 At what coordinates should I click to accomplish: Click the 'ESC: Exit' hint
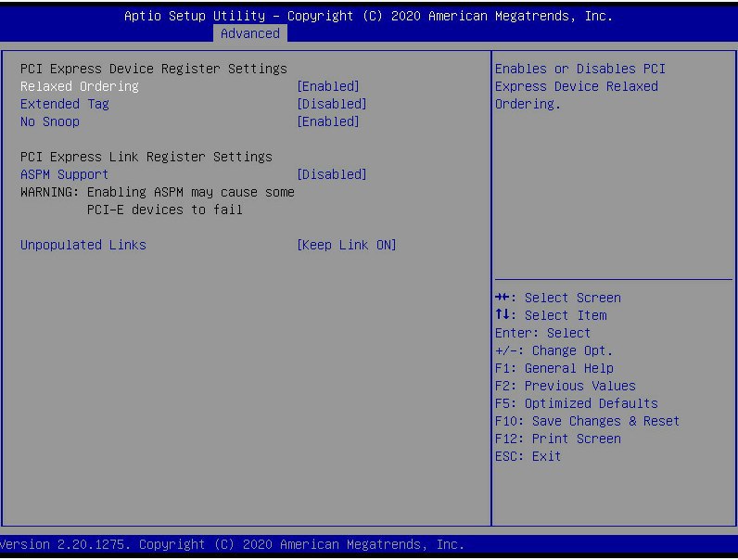point(528,456)
